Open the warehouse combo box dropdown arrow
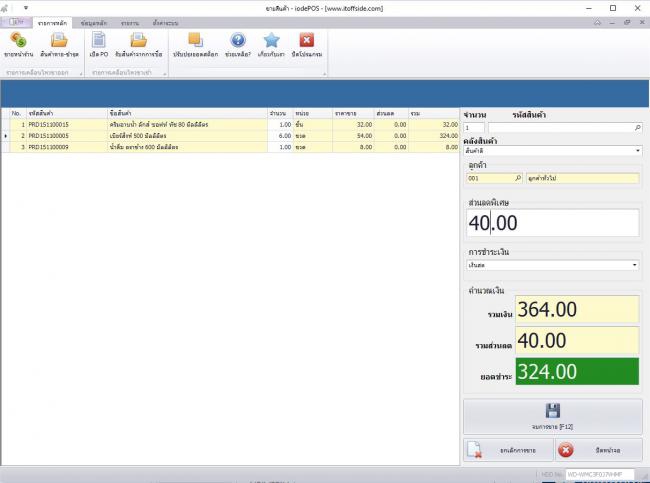Image resolution: width=650 pixels, height=483 pixels. [x=638, y=151]
